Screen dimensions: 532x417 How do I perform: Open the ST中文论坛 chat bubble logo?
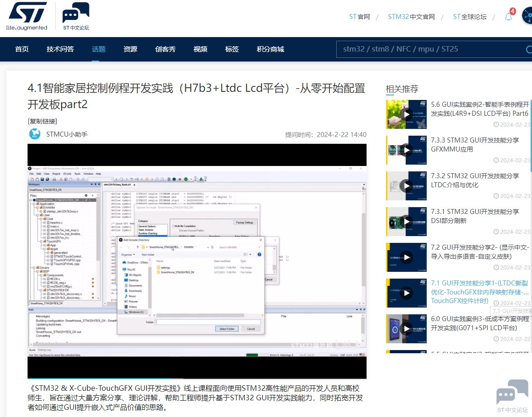pyautogui.click(x=75, y=16)
